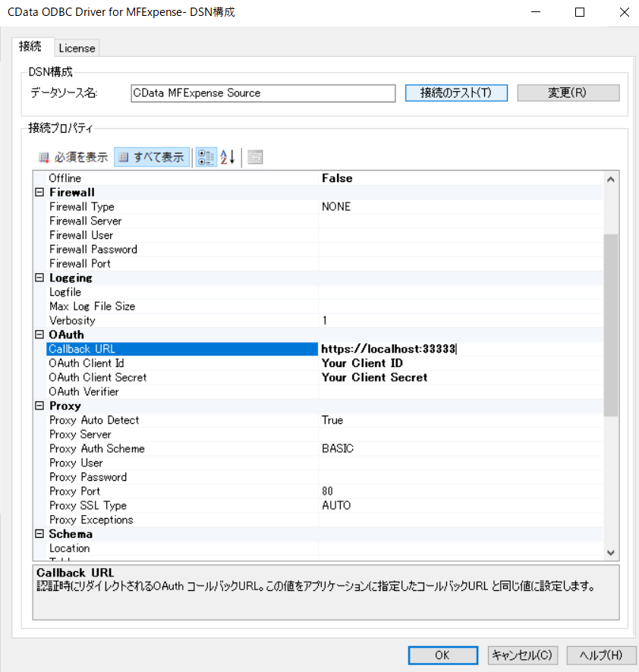Click the scrollbar down arrow
Screen dimensions: 639x672
pyautogui.click(x=610, y=552)
